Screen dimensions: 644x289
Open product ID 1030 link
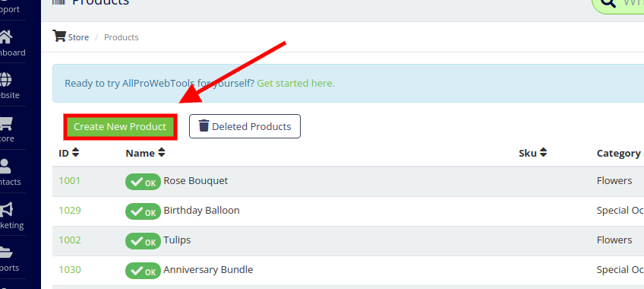pyautogui.click(x=70, y=270)
